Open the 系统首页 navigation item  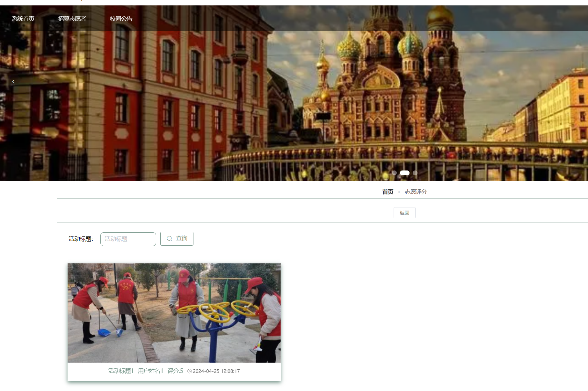pos(23,19)
